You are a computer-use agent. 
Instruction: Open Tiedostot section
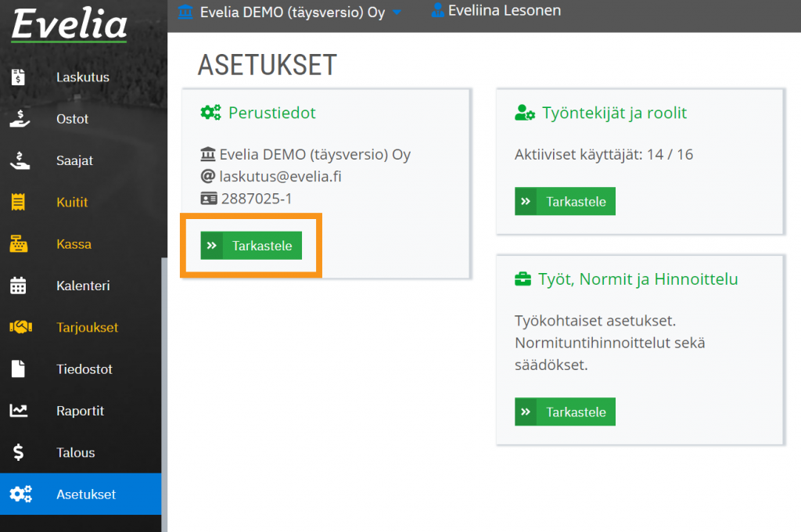coord(81,368)
